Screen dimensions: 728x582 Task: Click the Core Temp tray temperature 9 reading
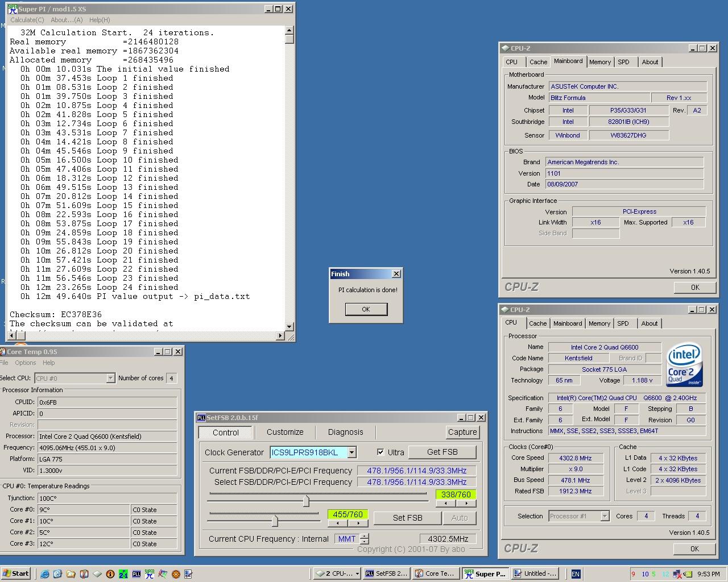634,574
